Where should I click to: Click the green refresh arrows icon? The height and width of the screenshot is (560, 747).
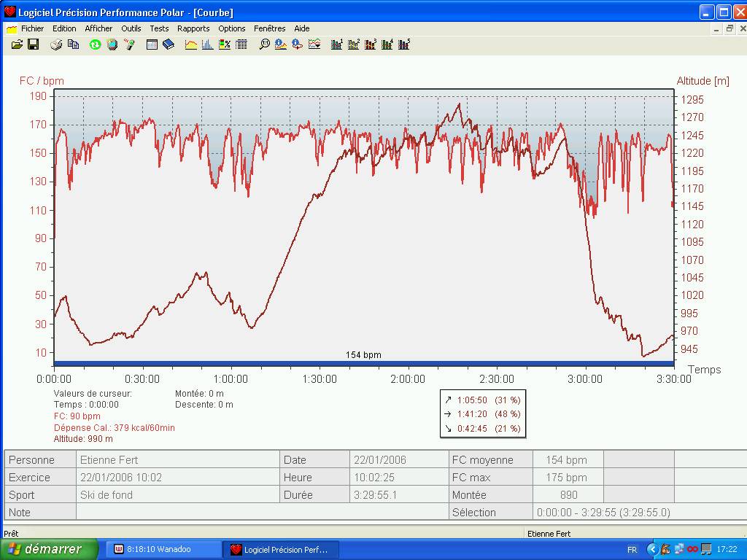point(95,44)
